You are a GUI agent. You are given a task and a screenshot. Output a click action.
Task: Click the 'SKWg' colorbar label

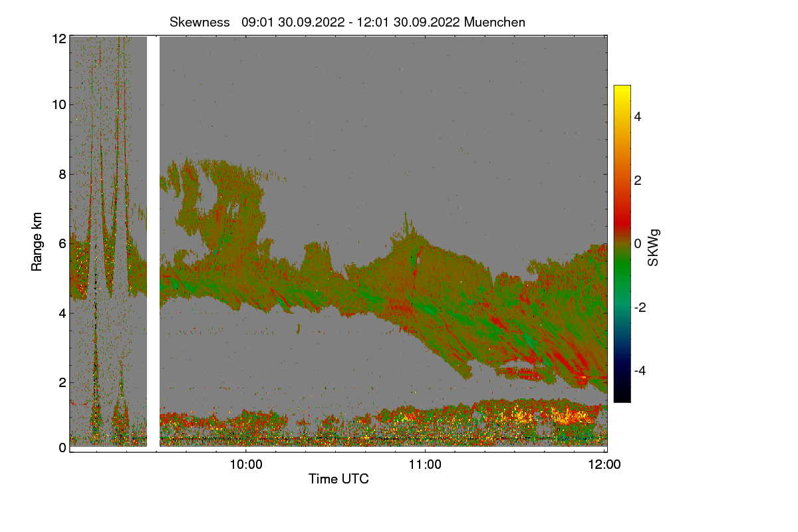click(x=654, y=247)
